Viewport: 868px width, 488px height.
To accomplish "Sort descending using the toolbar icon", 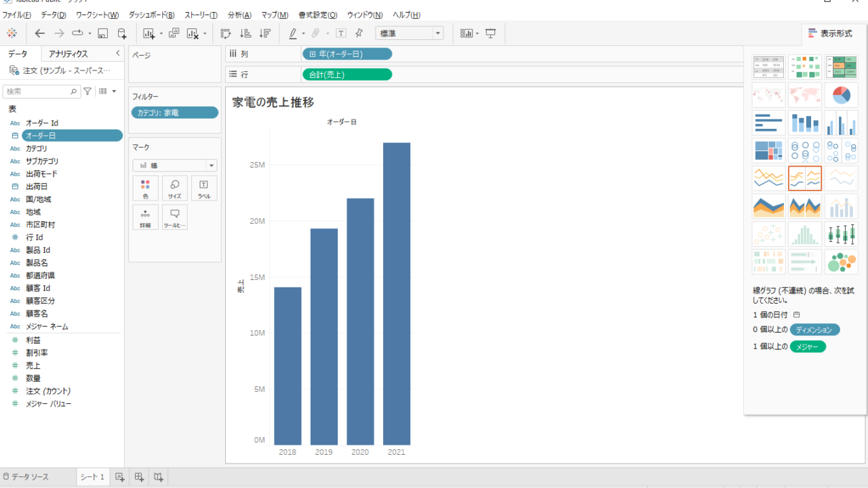I will tap(265, 33).
